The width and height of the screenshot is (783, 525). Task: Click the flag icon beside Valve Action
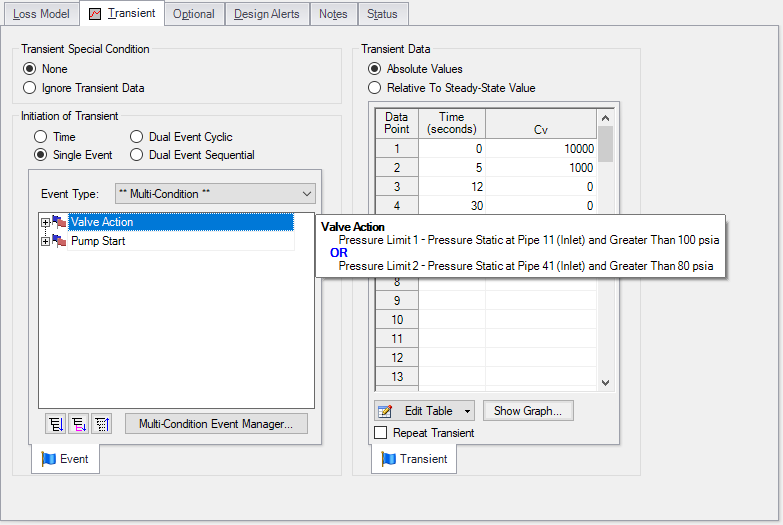click(x=59, y=222)
